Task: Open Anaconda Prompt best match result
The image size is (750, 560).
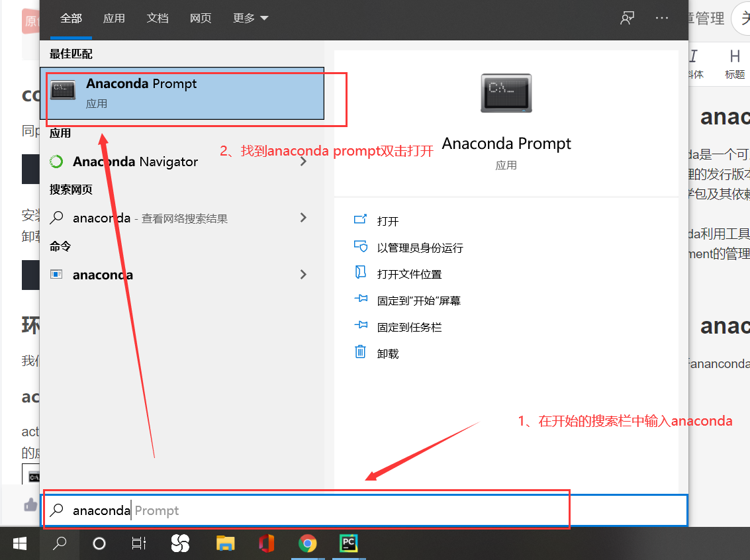Action: [x=182, y=93]
